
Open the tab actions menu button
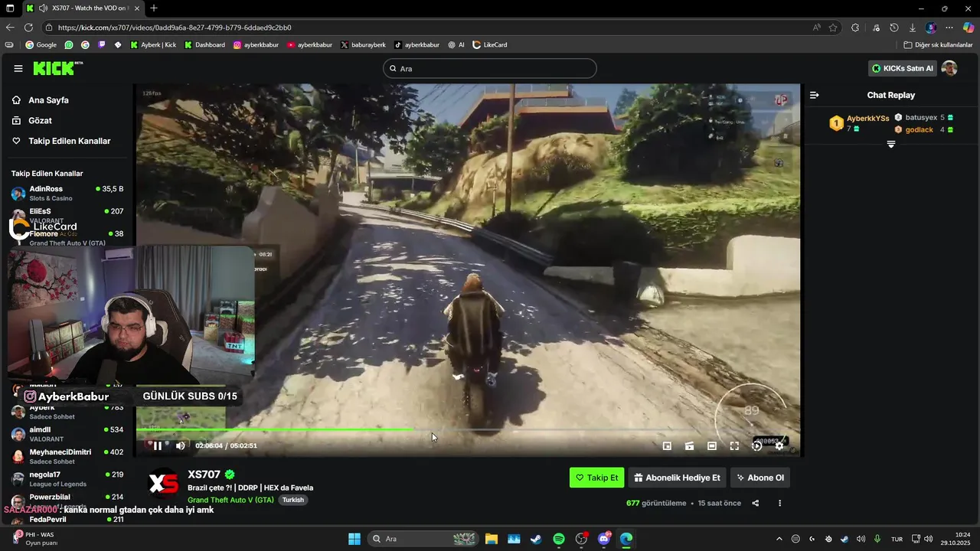[x=10, y=8]
